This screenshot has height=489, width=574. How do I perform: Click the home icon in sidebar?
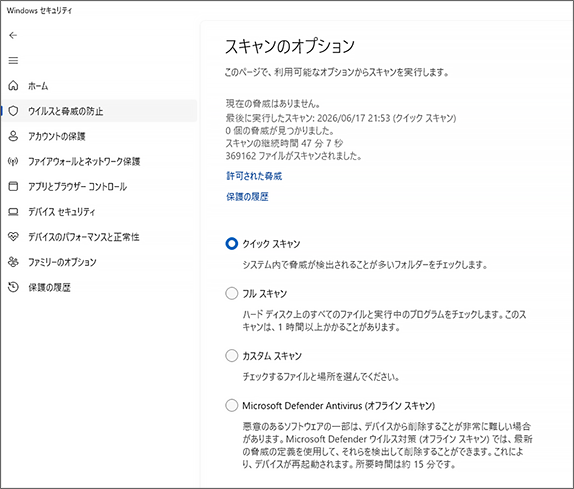13,86
